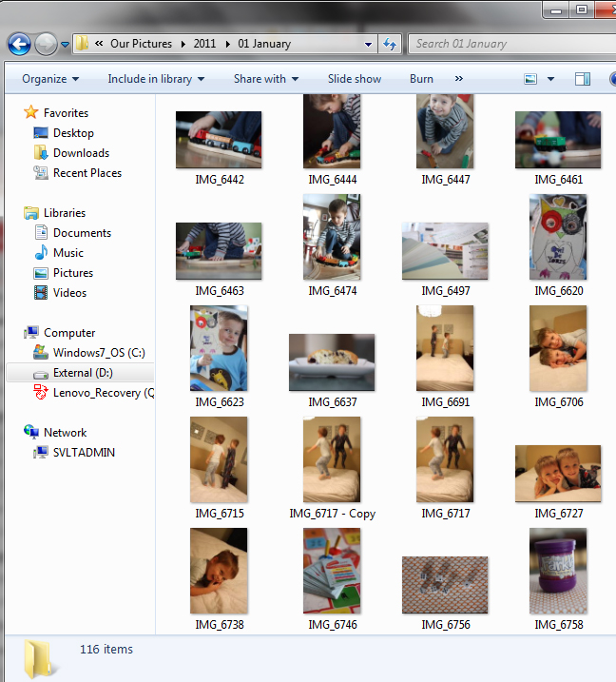Click the 116 items status text
Screen dimensions: 616x682
click(106, 649)
